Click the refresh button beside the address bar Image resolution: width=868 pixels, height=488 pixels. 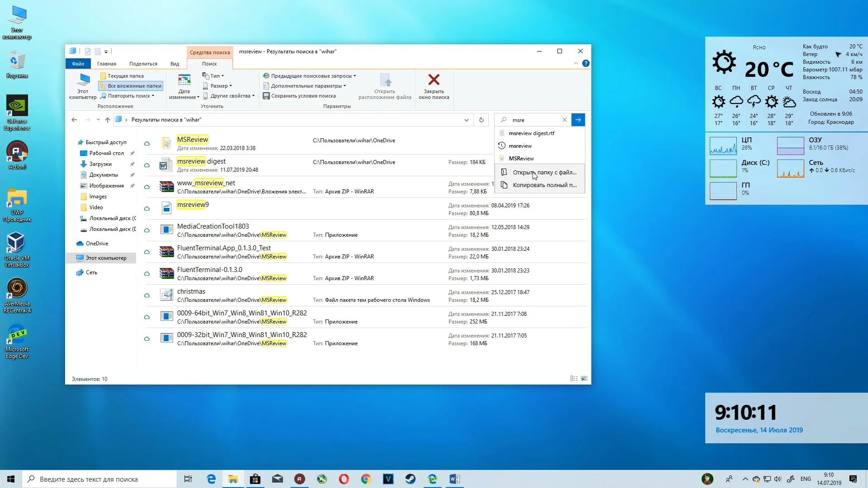click(x=481, y=120)
